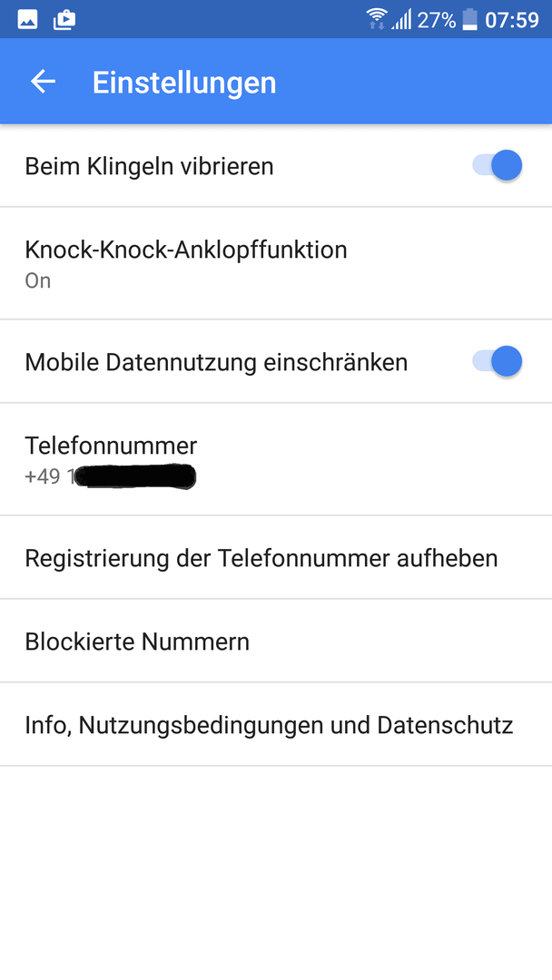The height and width of the screenshot is (980, 552).
Task: Tap the On status under Knock-Knock
Action: coord(37,280)
